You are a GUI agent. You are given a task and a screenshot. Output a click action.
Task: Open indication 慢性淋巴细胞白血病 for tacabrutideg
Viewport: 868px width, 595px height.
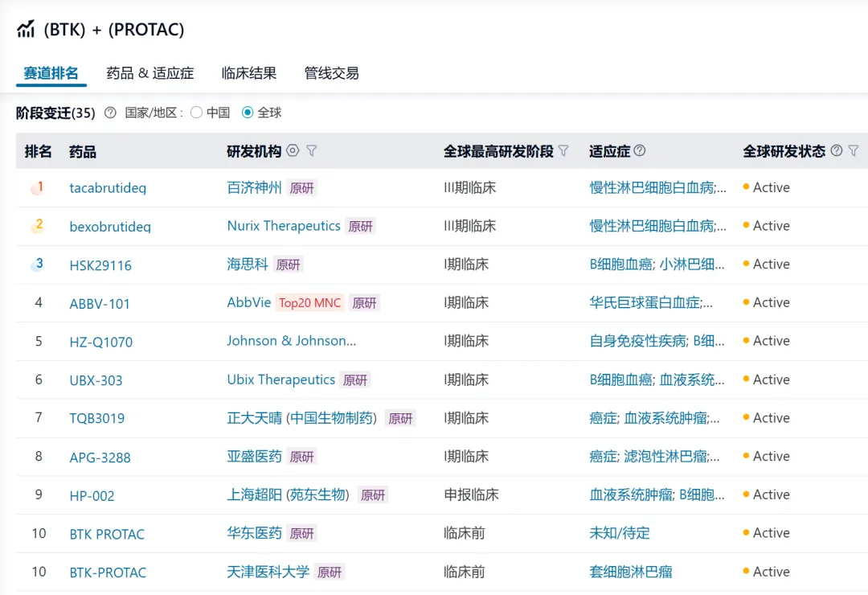(x=658, y=187)
